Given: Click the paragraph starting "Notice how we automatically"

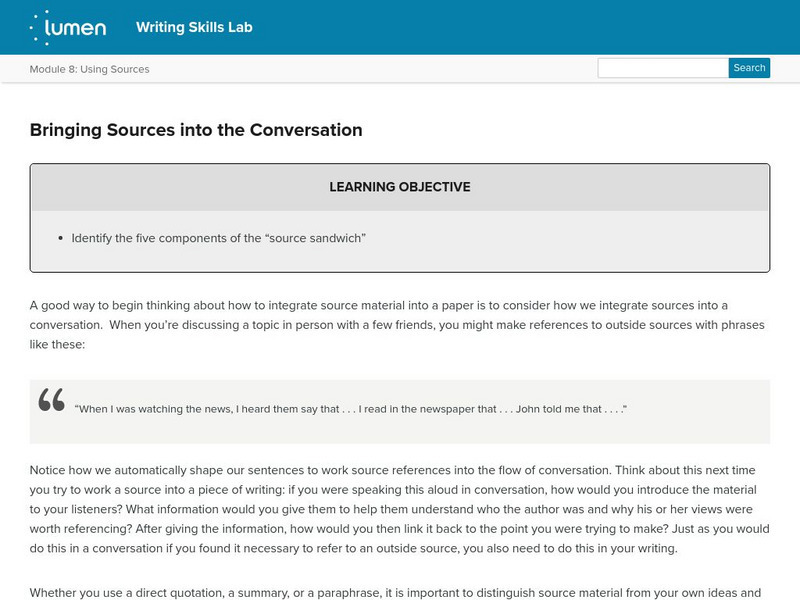Looking at the screenshot, I should tap(398, 508).
